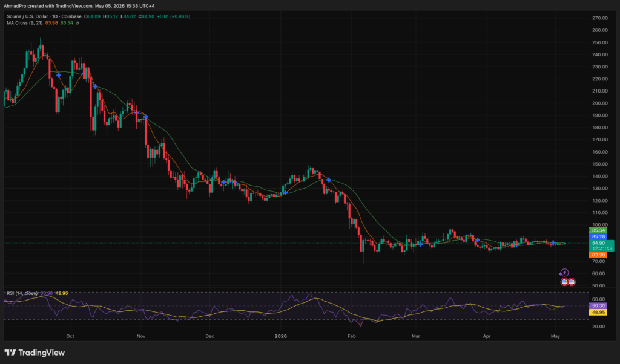The width and height of the screenshot is (620, 364).
Task: Click the header text 'AhmadPro created with TradingView.com'
Action: point(48,6)
